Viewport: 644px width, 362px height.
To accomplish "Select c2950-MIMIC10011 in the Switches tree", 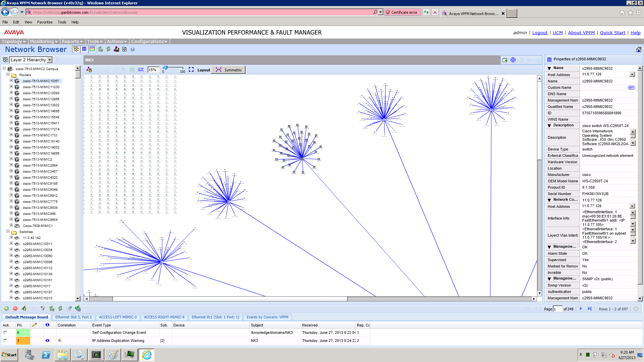I will click(x=38, y=244).
